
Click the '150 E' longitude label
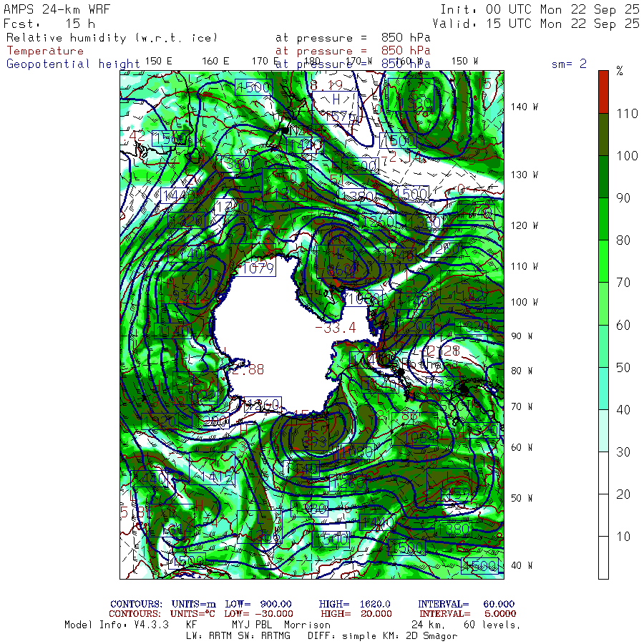[x=158, y=61]
